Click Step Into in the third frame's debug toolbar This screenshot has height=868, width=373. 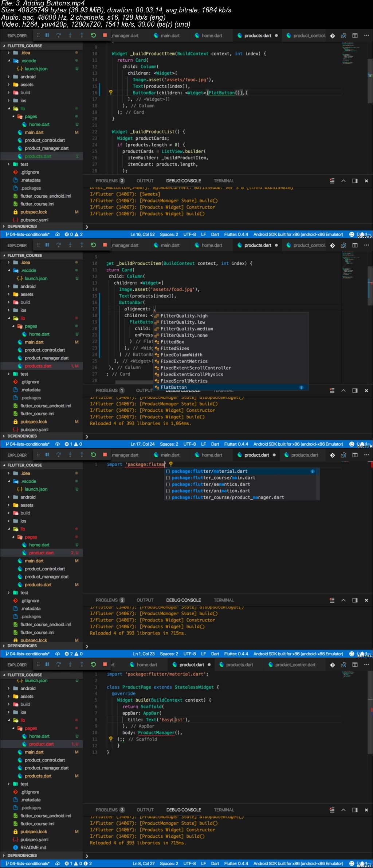pyautogui.click(x=70, y=455)
